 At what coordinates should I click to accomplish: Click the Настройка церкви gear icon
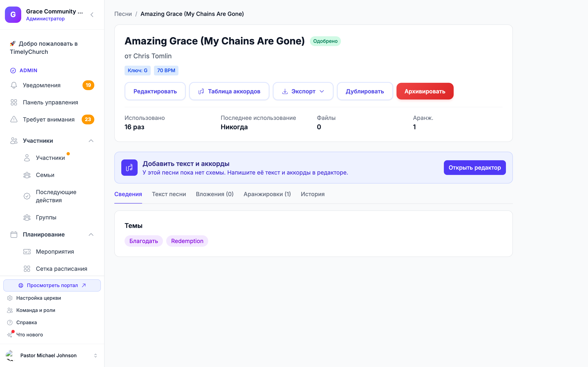10,298
